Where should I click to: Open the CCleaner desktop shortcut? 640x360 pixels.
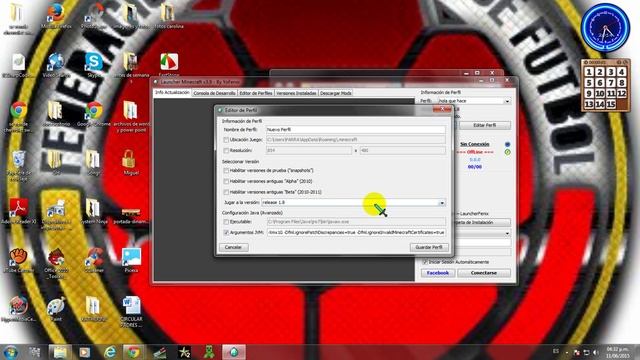(94, 260)
